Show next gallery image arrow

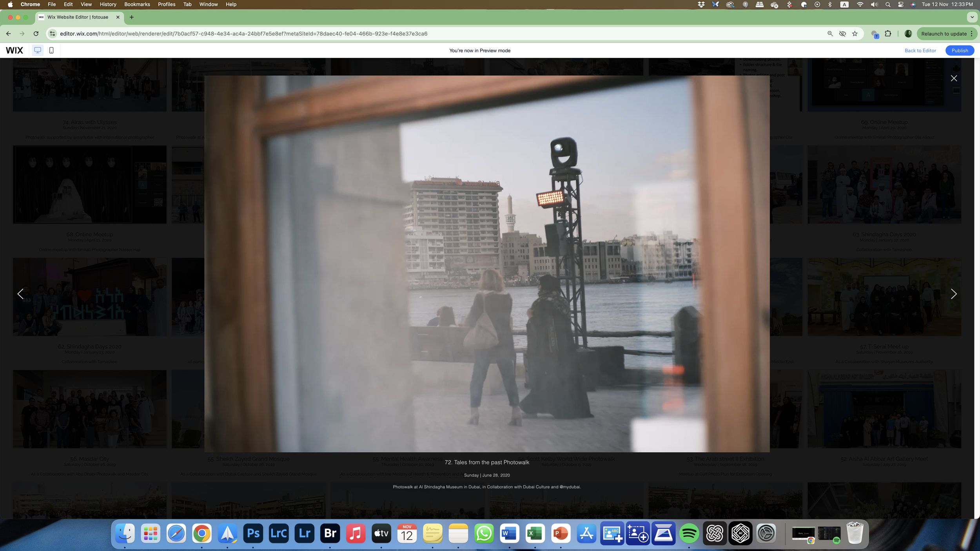tap(953, 294)
